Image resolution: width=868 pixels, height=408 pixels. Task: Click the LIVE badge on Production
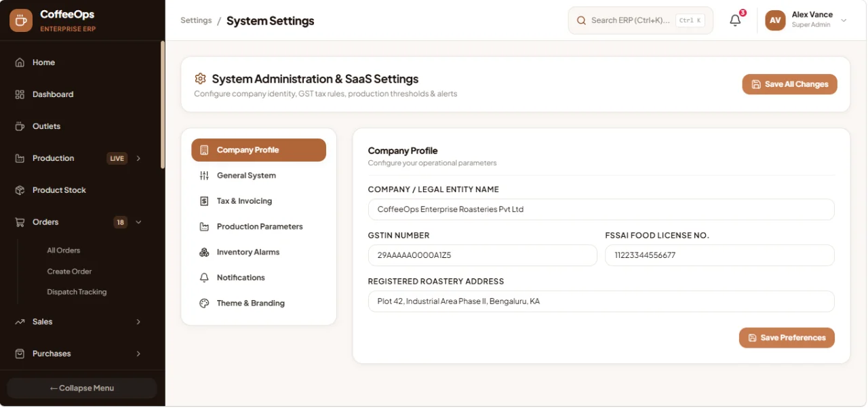click(117, 158)
